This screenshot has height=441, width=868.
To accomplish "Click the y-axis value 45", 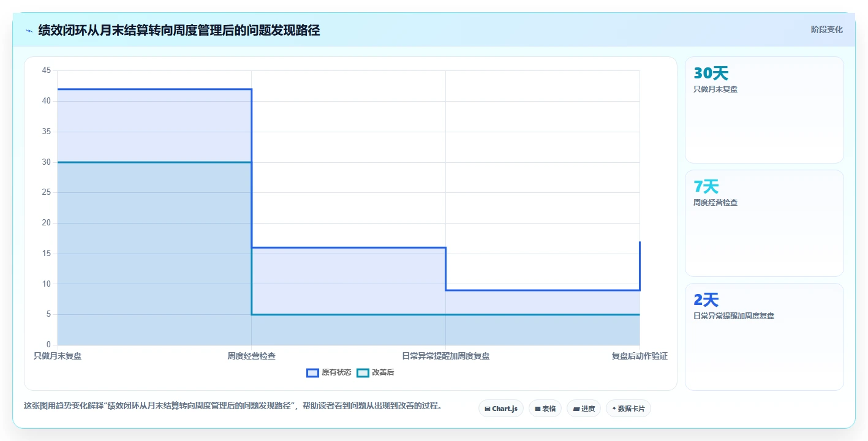I will pyautogui.click(x=47, y=70).
